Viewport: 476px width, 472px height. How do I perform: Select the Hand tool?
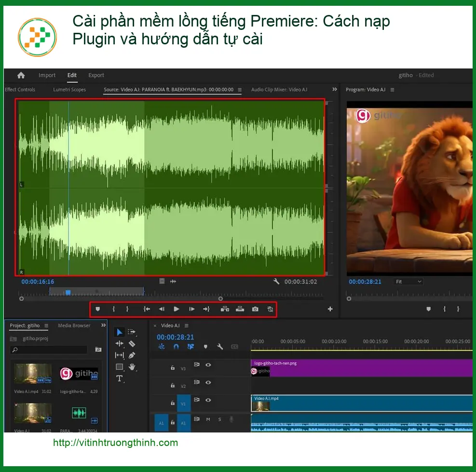[x=132, y=367]
